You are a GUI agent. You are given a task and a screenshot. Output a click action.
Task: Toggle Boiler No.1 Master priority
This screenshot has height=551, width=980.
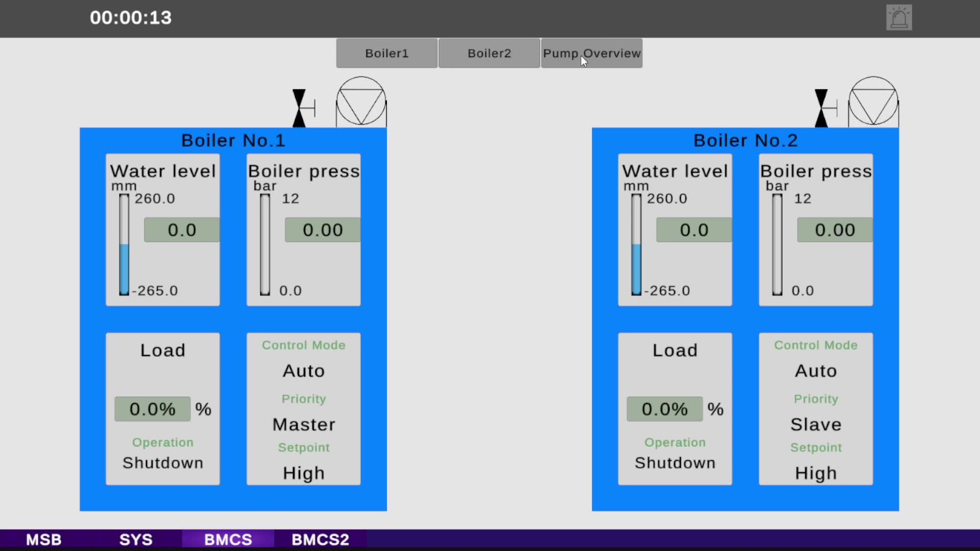tap(304, 424)
